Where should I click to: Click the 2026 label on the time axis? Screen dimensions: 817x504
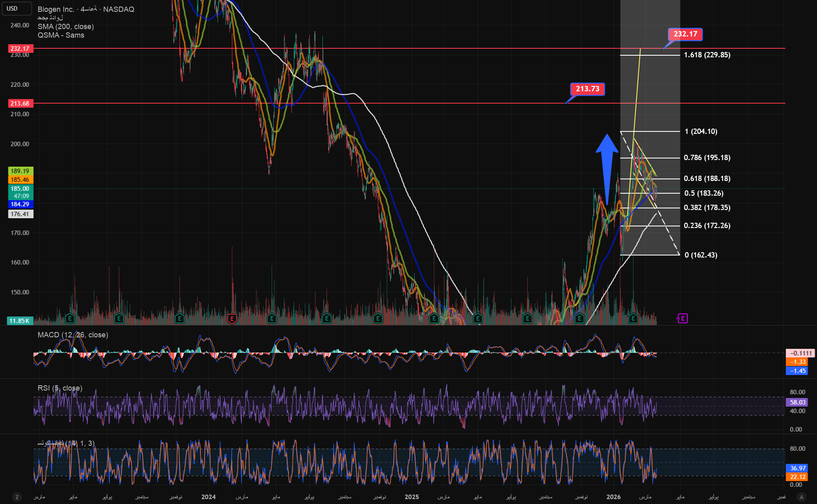click(x=613, y=497)
